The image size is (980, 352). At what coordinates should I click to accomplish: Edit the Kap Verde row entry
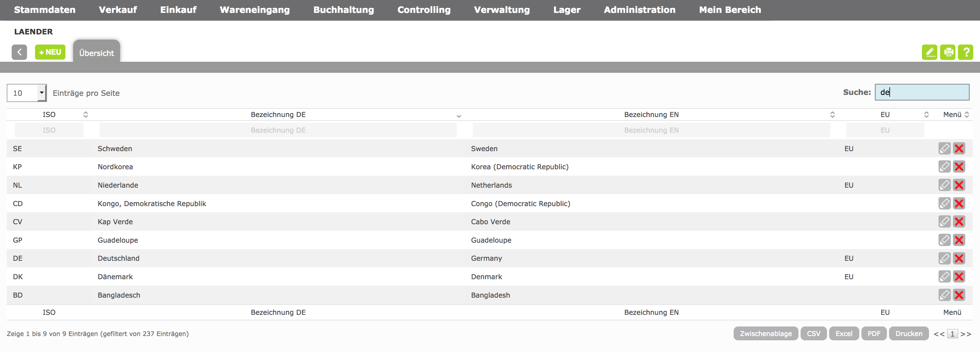click(944, 221)
